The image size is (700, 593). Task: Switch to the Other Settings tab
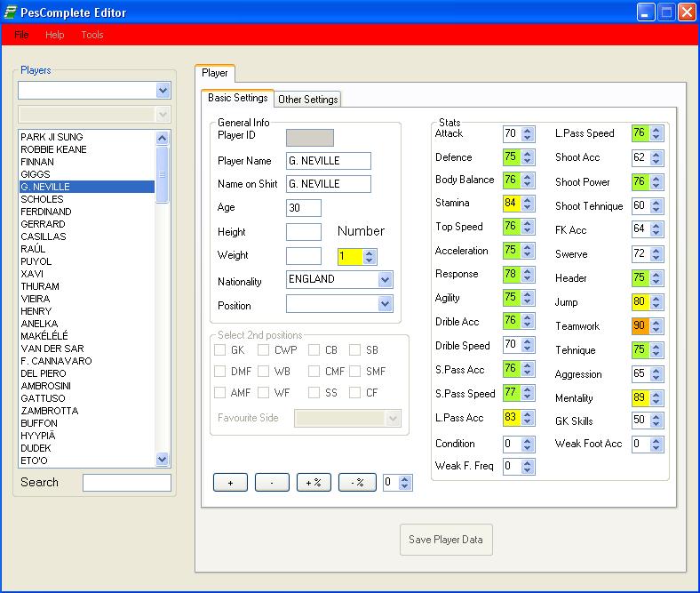(307, 100)
